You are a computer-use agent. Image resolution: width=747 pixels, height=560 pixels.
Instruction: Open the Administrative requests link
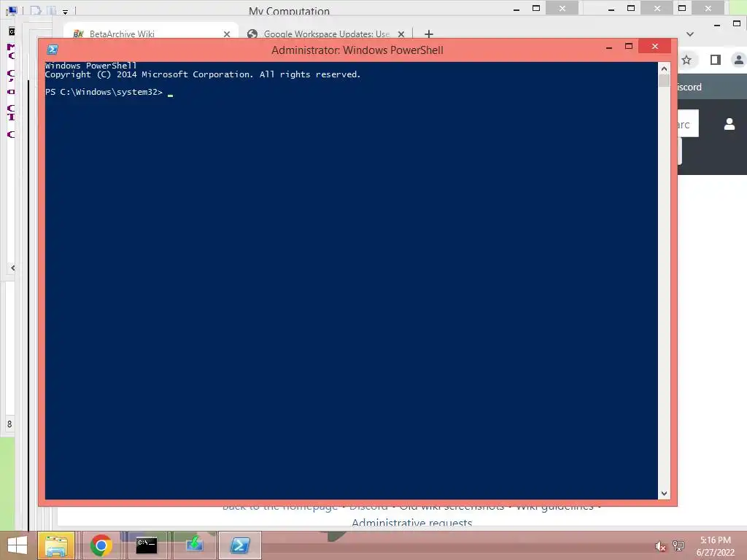[411, 523]
